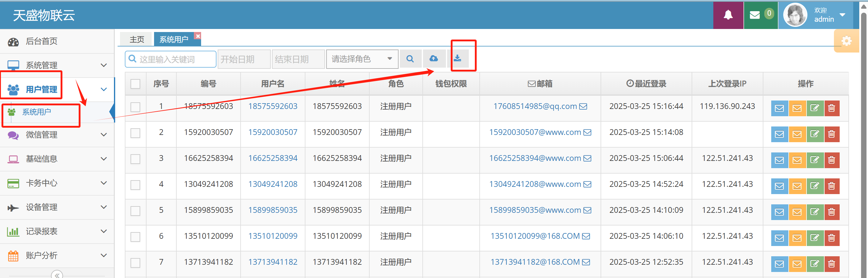Collapse the 用户管理 menu chevron
This screenshot has width=868, height=278.
104,89
